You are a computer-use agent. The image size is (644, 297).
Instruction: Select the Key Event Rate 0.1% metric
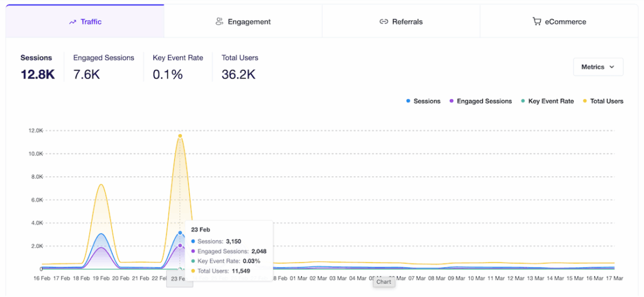tap(178, 67)
